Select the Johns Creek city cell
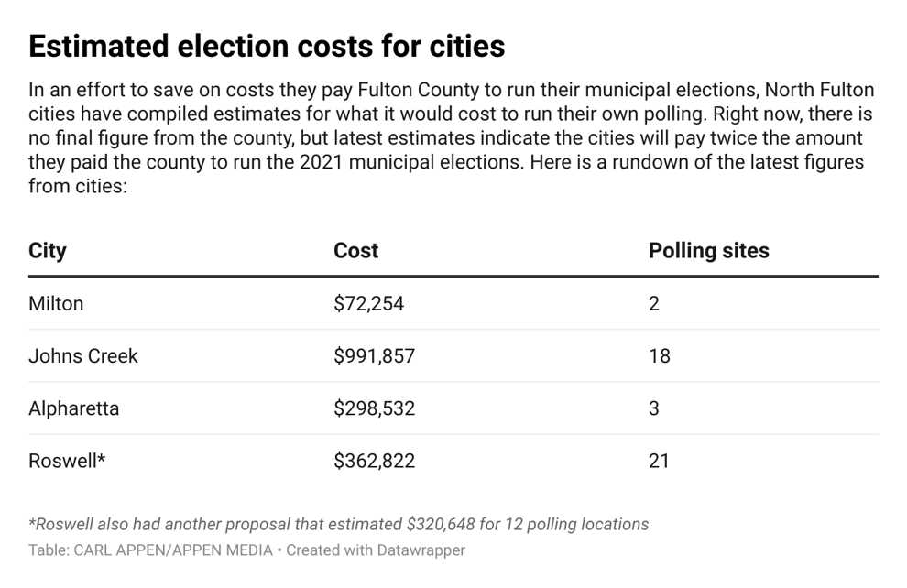 83,356
